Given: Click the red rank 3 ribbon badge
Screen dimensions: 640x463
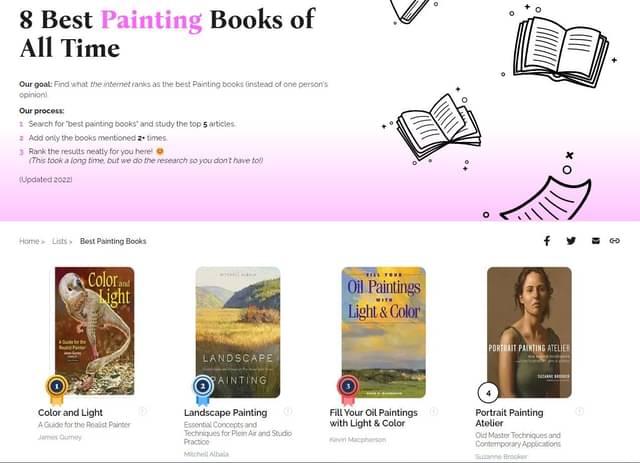Looking at the screenshot, I should click(348, 389).
